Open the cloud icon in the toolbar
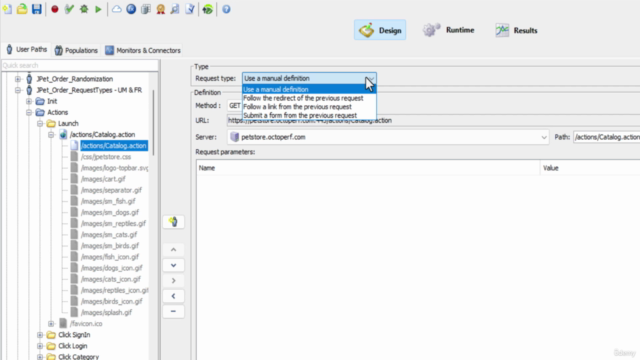640x360 pixels. [117, 9]
